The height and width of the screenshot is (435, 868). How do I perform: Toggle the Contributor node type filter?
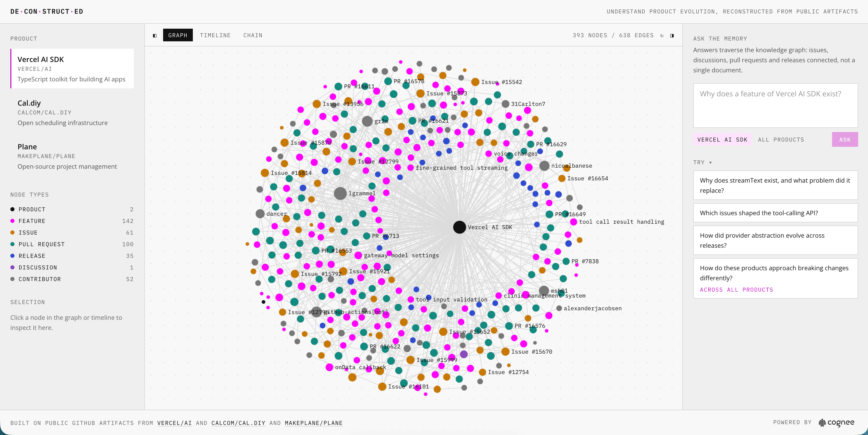[72, 279]
